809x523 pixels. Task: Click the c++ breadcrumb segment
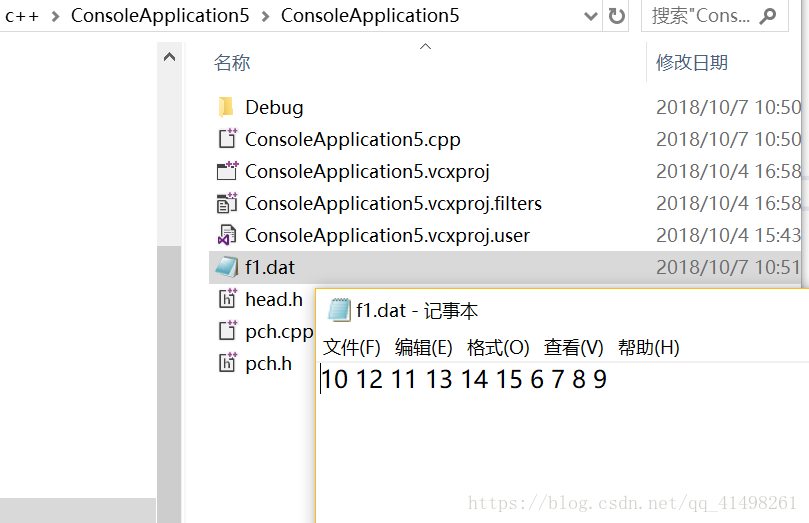tap(22, 16)
